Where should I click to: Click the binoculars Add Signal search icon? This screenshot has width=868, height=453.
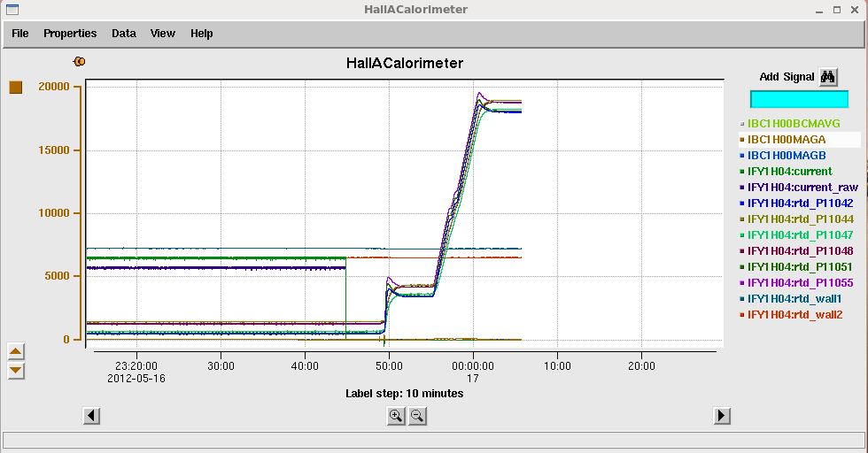click(827, 77)
